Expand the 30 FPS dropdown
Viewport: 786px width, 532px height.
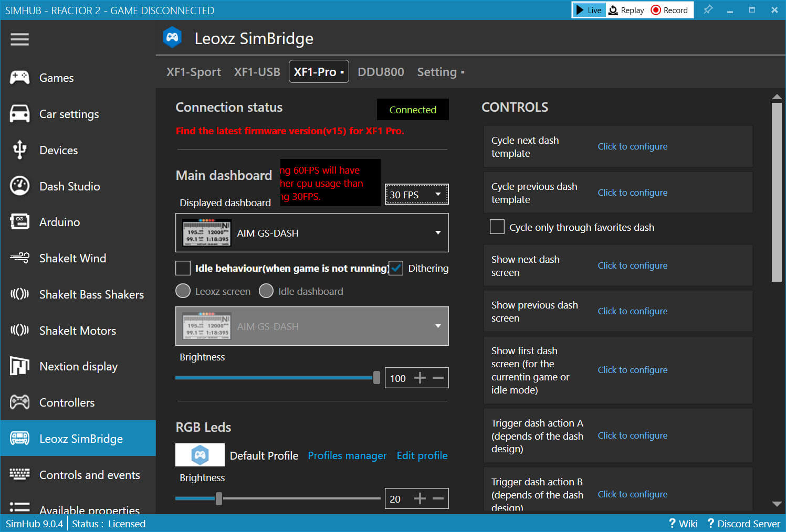[416, 195]
